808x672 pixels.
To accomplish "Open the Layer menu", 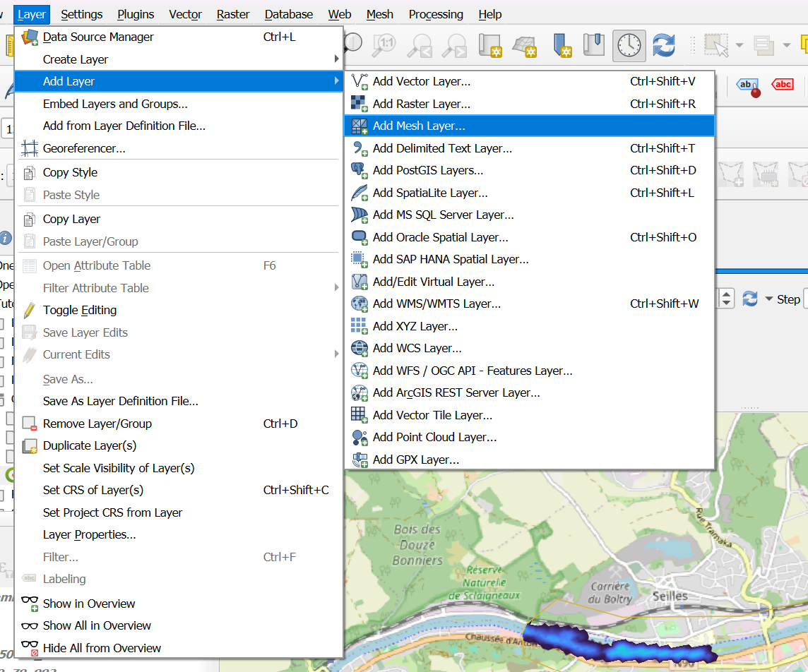I will pyautogui.click(x=32, y=14).
